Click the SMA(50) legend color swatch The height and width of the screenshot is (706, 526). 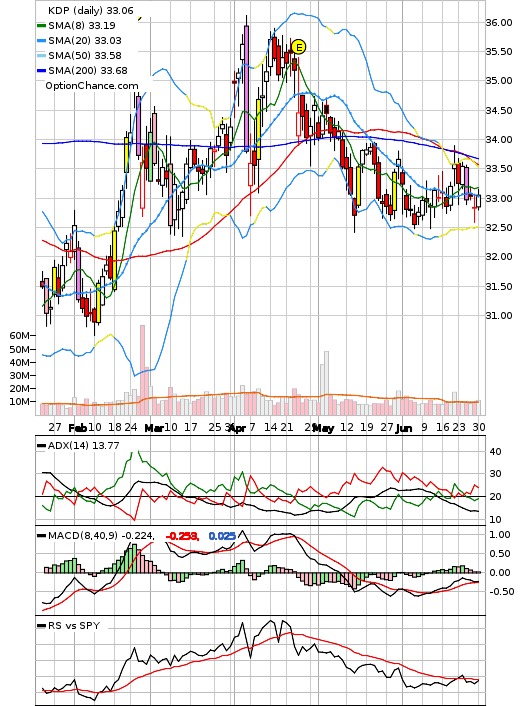(x=41, y=56)
